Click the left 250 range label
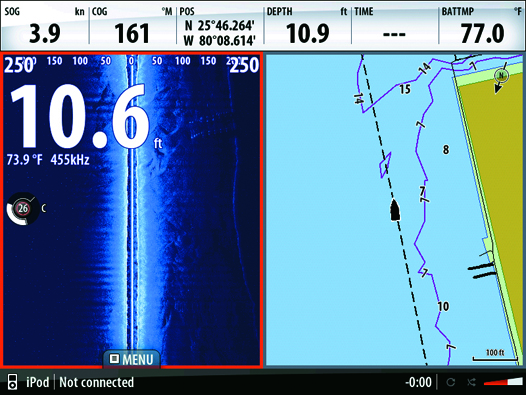The height and width of the screenshot is (395, 526). point(18,65)
